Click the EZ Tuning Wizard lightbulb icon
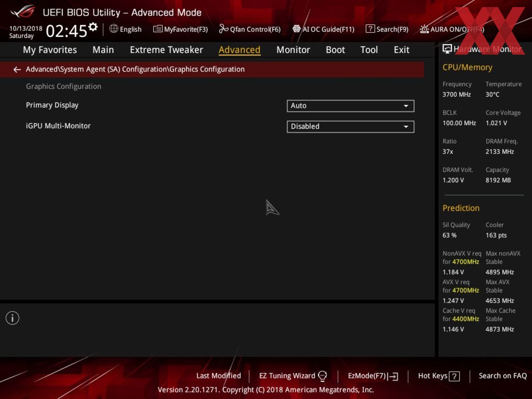 322,376
